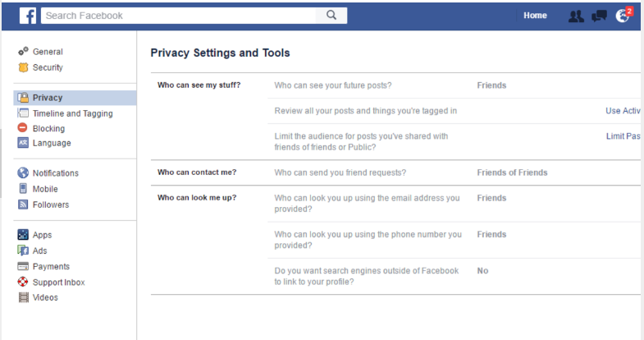
Task: Click email address lookup setting text
Action: [367, 204]
